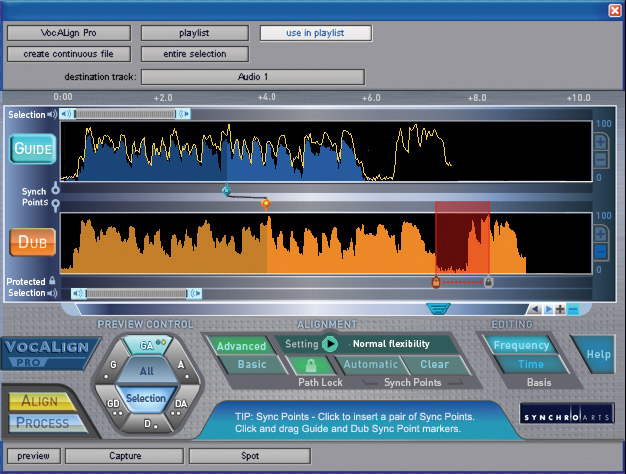Open the playlist dropdown
This screenshot has width=626, height=474.
tap(194, 33)
